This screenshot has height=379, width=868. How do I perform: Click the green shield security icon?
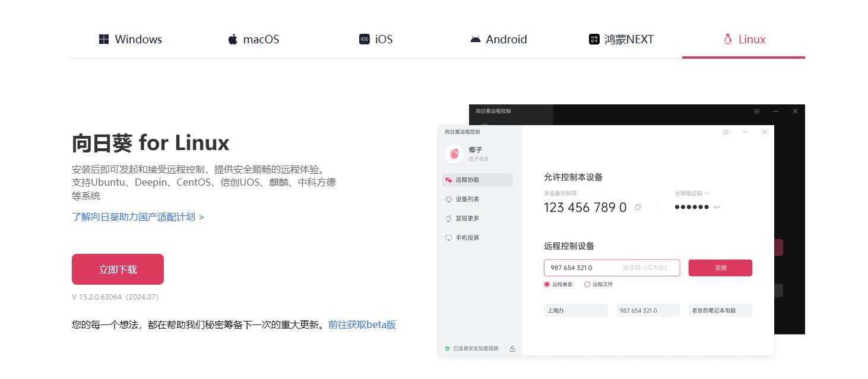(447, 348)
